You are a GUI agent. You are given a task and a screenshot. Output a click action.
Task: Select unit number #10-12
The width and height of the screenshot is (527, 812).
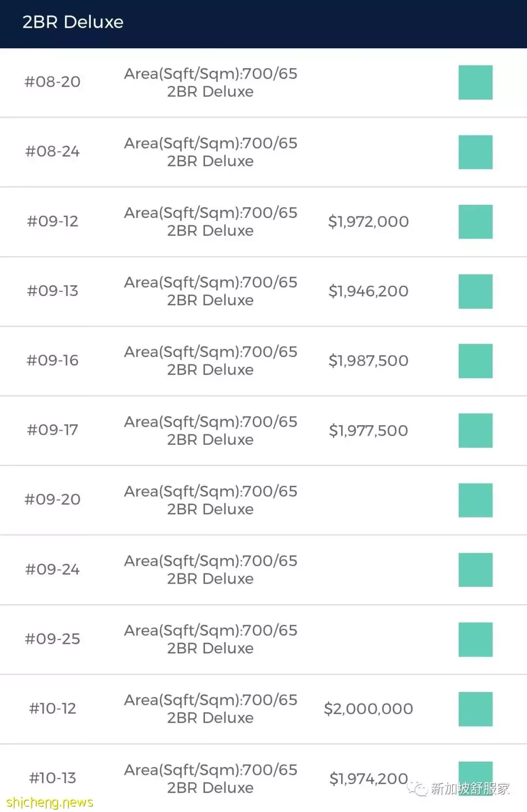point(53,709)
